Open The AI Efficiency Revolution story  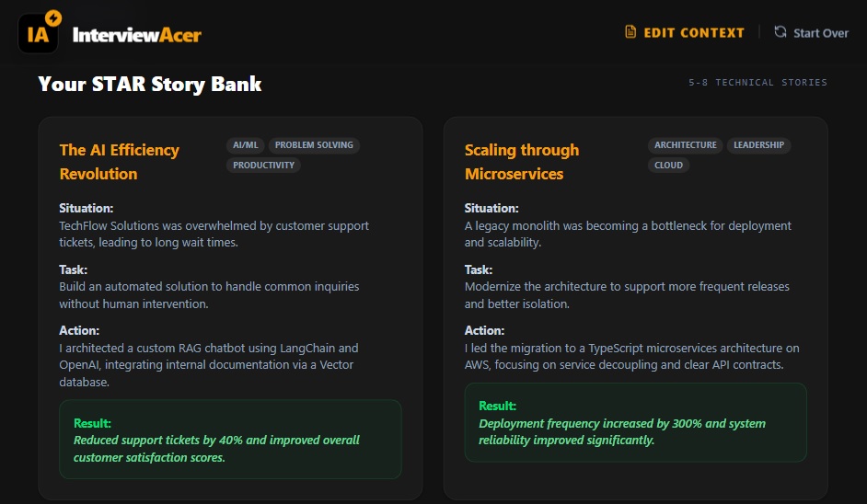[120, 161]
